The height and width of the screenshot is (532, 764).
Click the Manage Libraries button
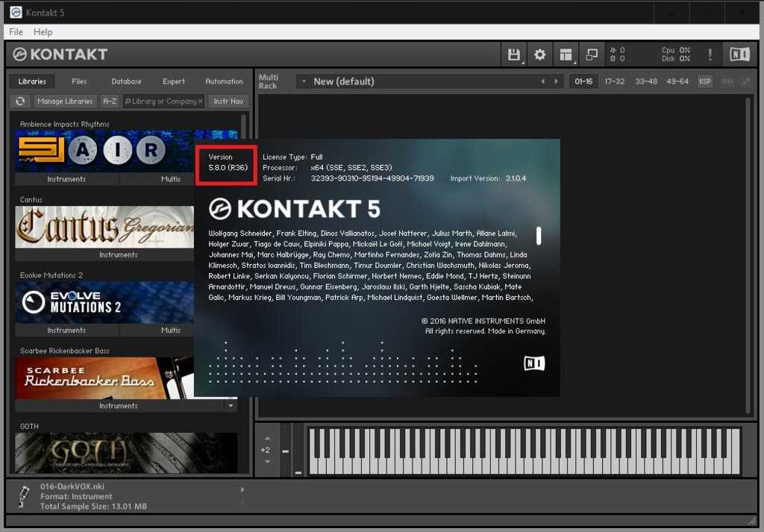65,101
